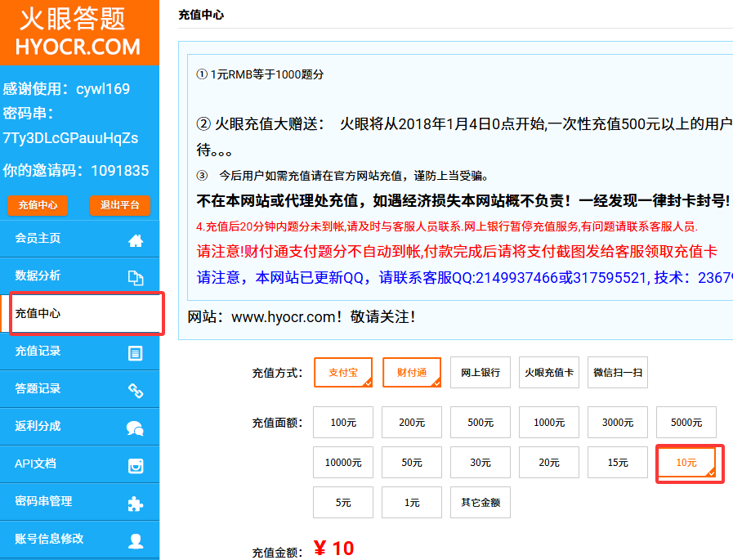733x560 pixels.
Task: Select the 5000元 recharge amount
Action: pyautogui.click(x=686, y=423)
